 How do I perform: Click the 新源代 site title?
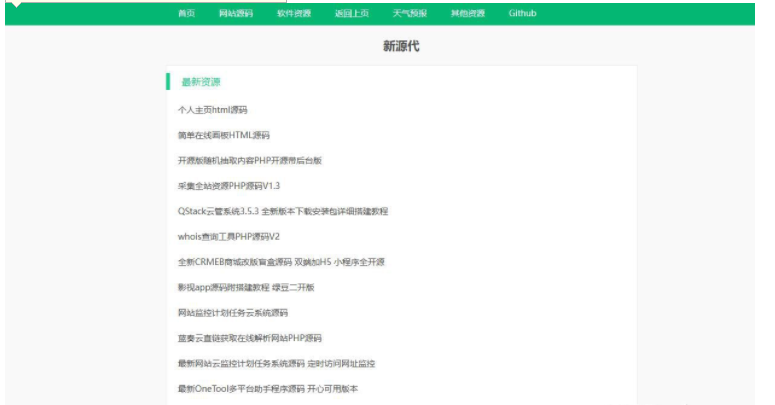401,46
